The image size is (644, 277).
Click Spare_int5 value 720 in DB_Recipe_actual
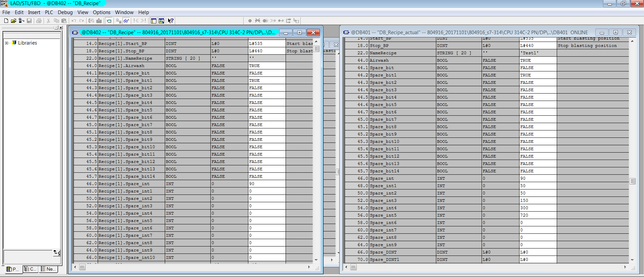pos(538,215)
